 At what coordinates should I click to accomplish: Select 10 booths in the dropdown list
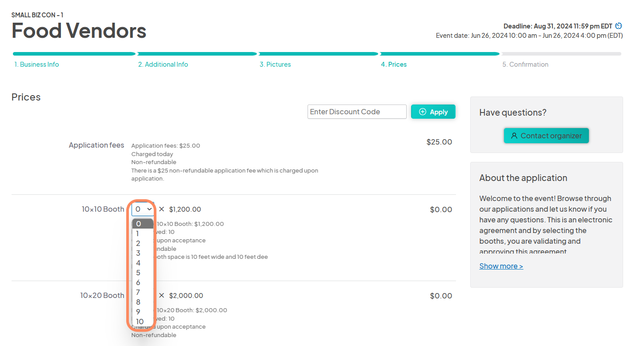click(143, 322)
